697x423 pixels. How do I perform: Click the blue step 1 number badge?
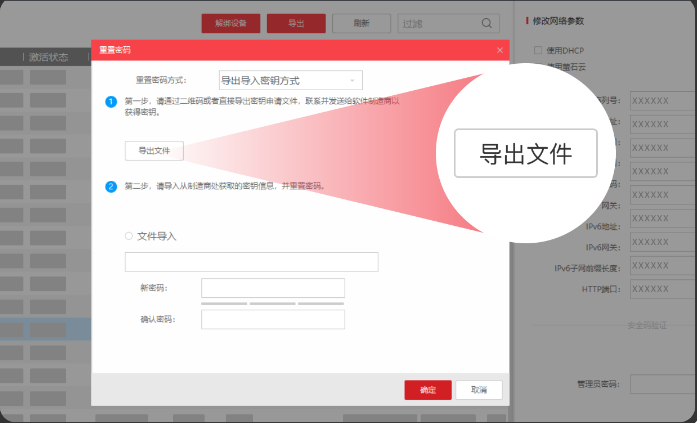[x=112, y=101]
